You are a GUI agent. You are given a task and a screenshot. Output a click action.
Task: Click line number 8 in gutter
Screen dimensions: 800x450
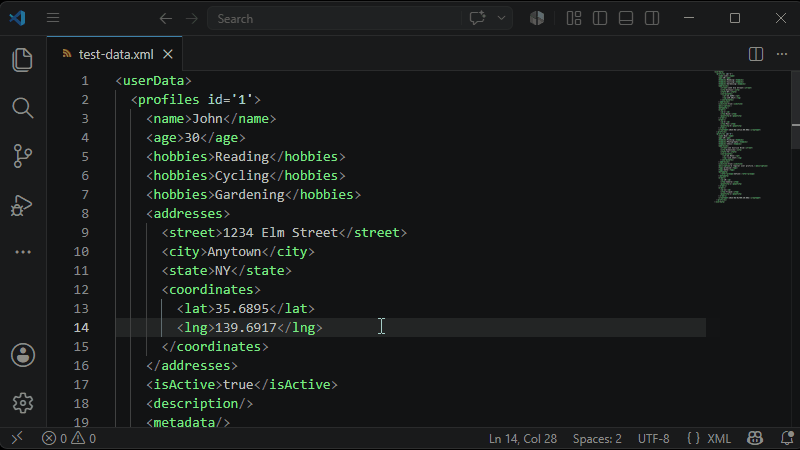click(85, 214)
